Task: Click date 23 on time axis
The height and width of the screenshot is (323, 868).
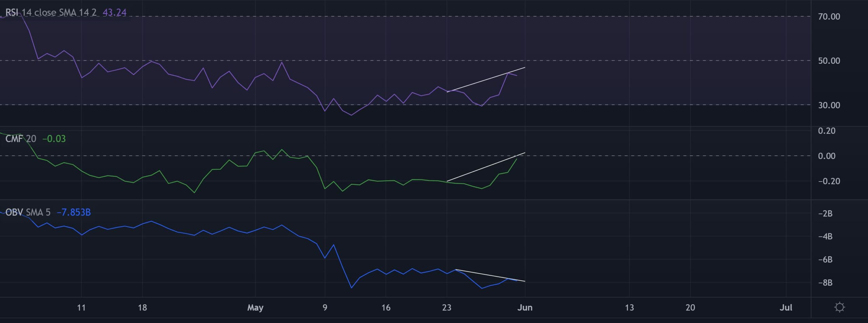Action: (x=447, y=308)
